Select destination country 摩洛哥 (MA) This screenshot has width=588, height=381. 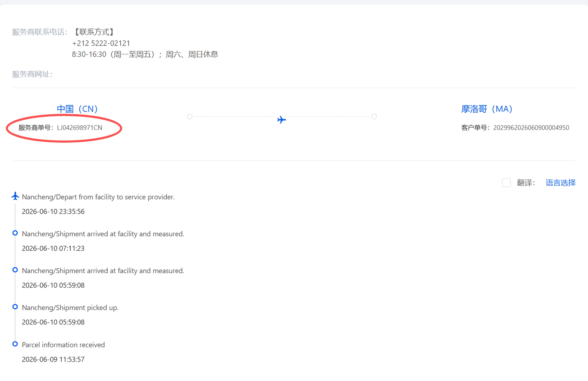(487, 109)
